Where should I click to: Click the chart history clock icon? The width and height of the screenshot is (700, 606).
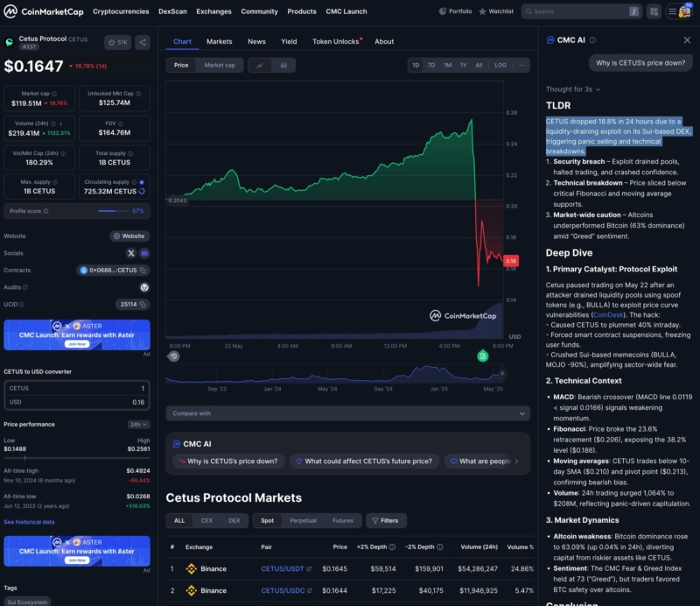click(x=173, y=356)
